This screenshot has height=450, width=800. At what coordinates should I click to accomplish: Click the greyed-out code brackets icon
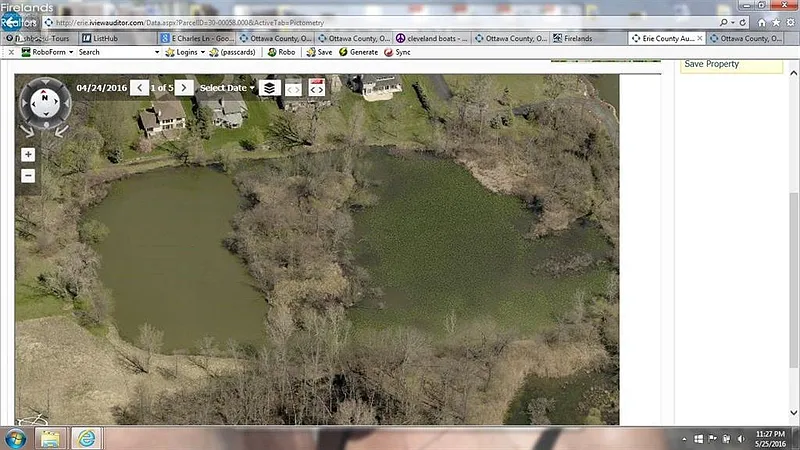[293, 89]
